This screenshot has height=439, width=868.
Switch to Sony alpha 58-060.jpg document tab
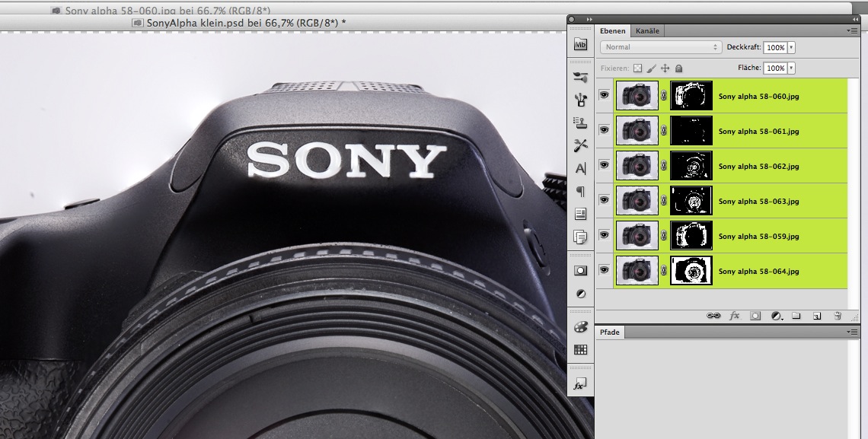click(x=160, y=11)
